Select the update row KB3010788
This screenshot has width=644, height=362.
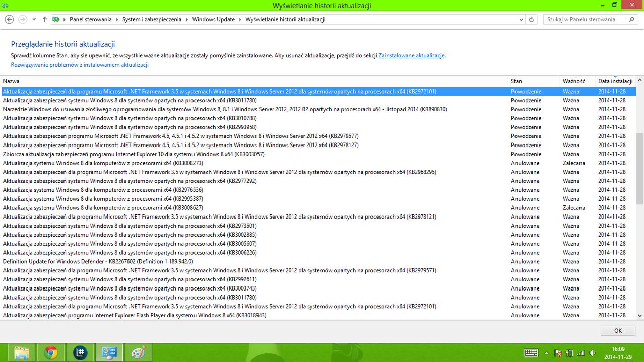tap(318, 118)
